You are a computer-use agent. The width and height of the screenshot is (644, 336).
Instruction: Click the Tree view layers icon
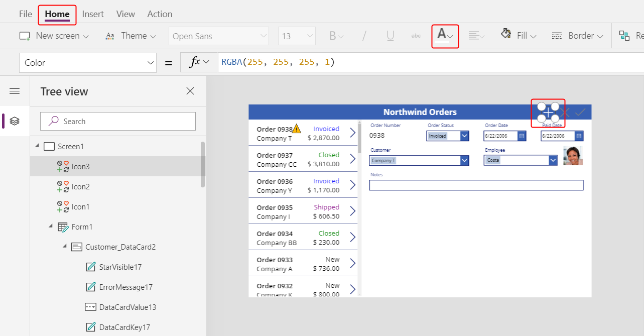coord(15,121)
